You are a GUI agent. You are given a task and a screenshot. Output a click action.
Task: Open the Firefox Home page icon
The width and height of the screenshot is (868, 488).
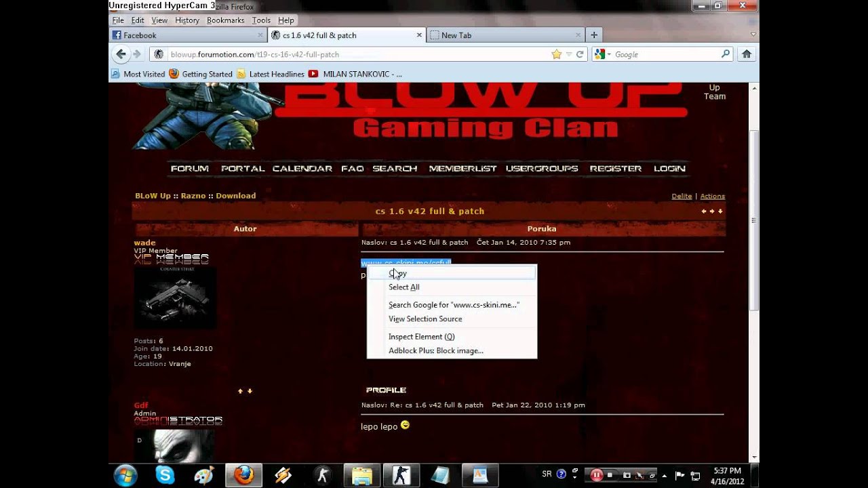coord(747,54)
